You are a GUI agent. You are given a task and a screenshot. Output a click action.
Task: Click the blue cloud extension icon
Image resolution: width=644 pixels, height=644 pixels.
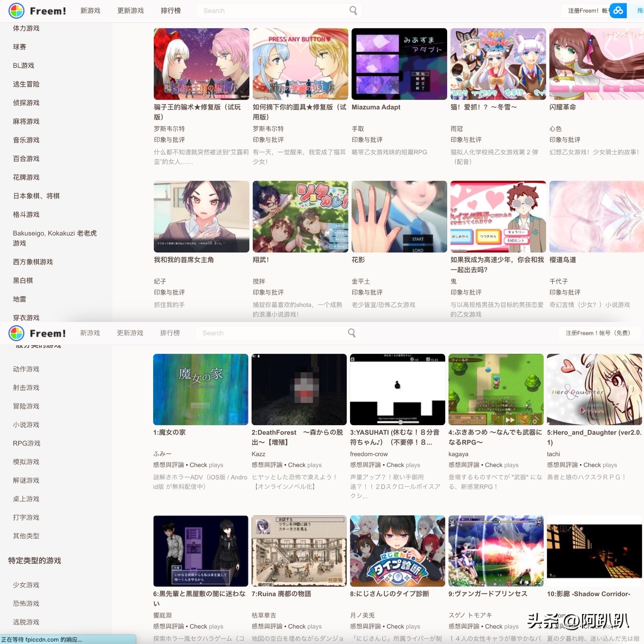[x=618, y=11]
